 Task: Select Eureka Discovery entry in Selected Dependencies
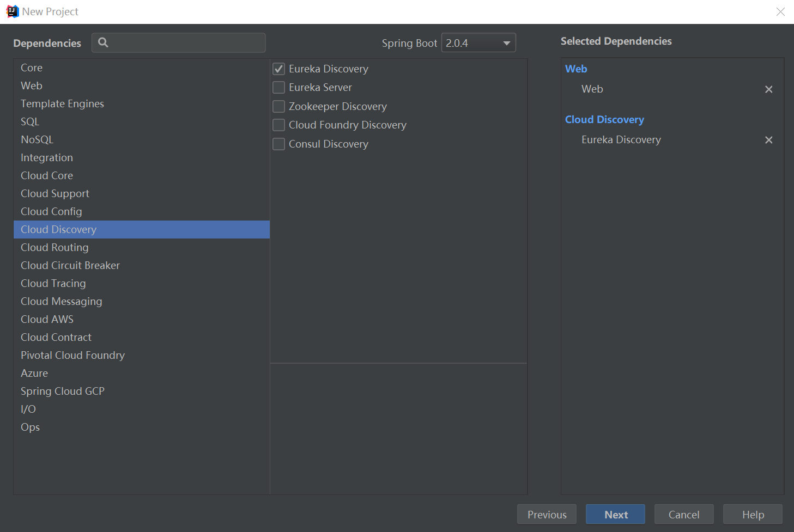tap(621, 140)
